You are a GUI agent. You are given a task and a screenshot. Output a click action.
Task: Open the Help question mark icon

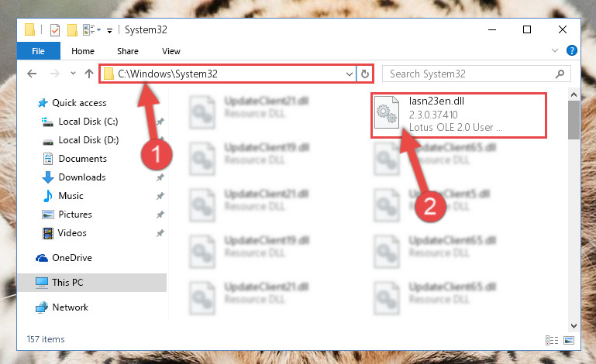pos(572,50)
